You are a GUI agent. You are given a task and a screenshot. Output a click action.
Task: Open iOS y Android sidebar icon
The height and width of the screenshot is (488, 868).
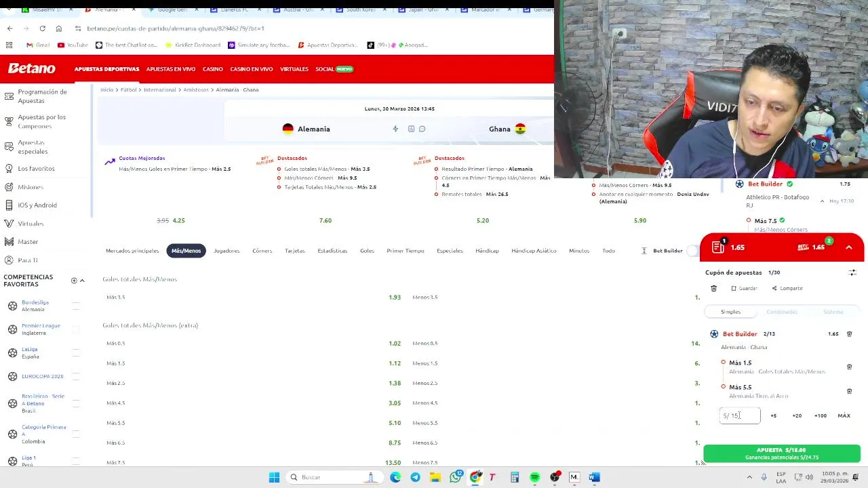point(9,205)
